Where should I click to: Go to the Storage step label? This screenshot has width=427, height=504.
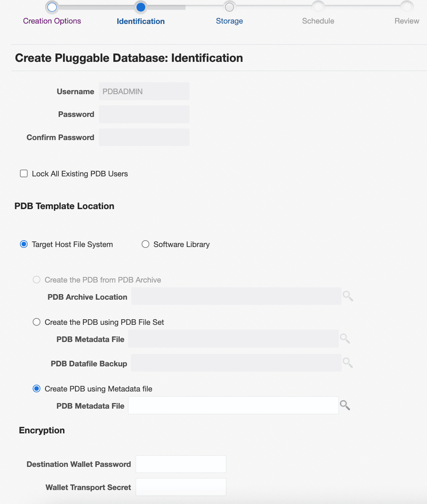coord(229,21)
